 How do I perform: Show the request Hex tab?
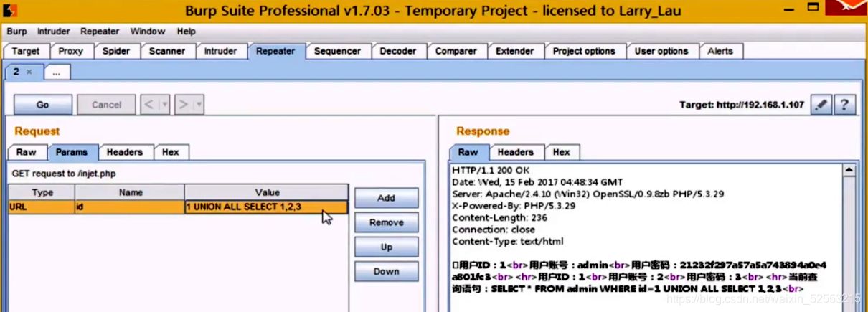click(x=171, y=152)
